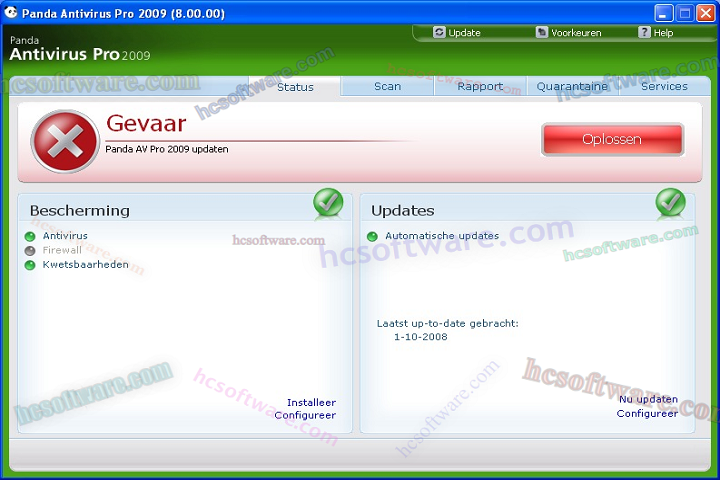The image size is (720, 480).
Task: Click the Updates panel heading
Action: point(403,210)
